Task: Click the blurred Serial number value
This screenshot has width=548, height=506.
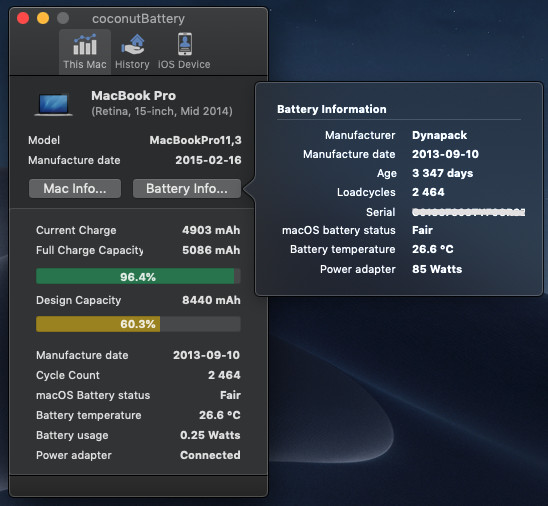Action: coord(468,212)
